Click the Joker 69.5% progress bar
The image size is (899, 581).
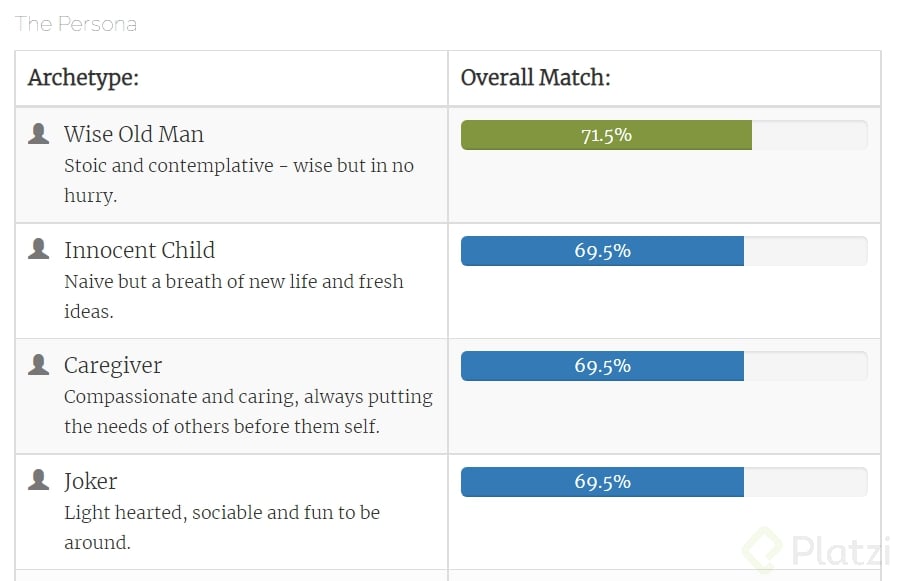pyautogui.click(x=602, y=482)
